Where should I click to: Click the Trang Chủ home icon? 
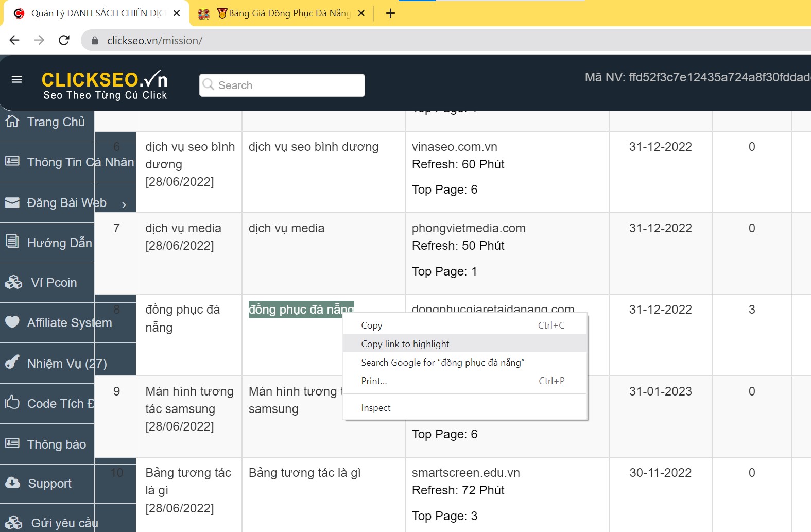coord(12,122)
